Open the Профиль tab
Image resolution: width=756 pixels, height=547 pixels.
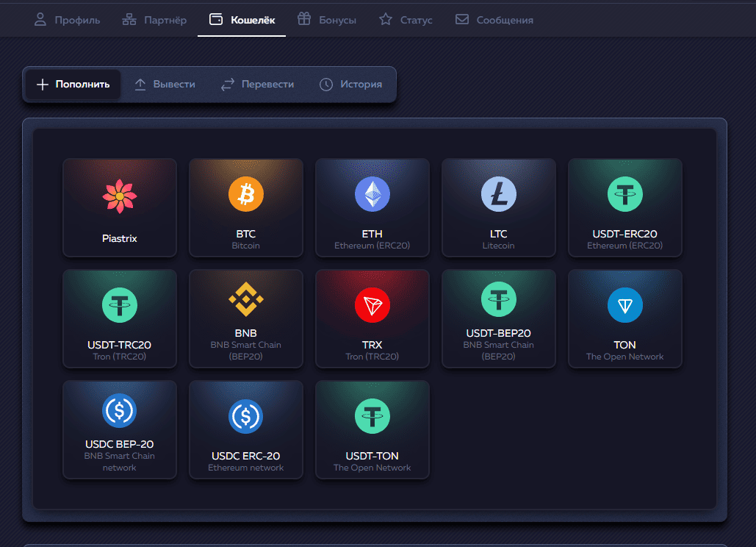(x=67, y=20)
